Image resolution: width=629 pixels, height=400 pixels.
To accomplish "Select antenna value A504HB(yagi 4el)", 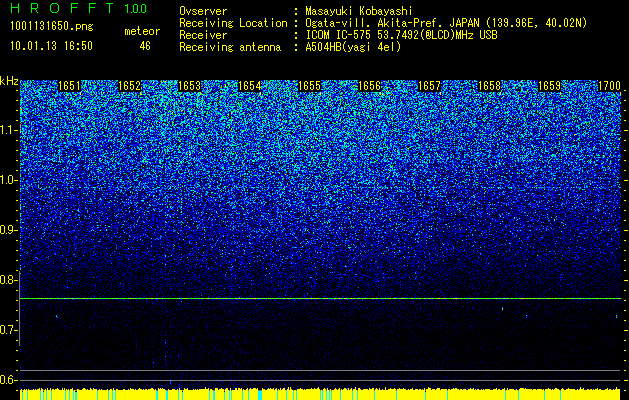I will click(353, 47).
